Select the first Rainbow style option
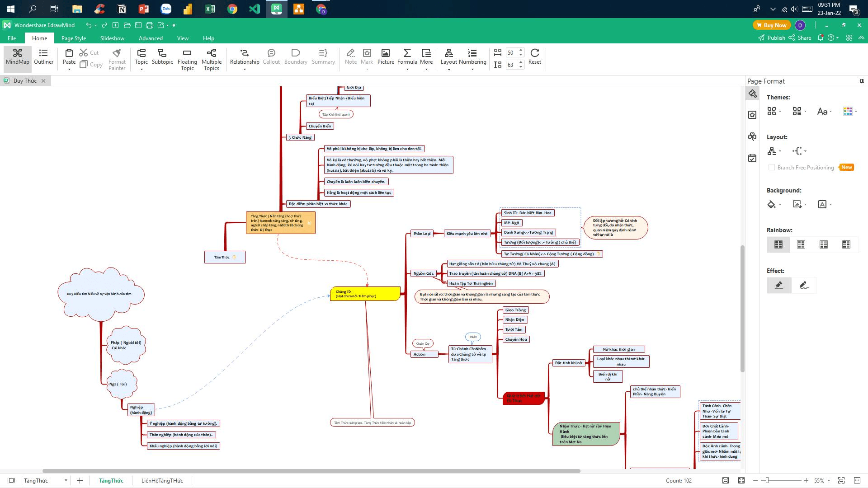Viewport: 868px width, 488px height. click(x=778, y=244)
